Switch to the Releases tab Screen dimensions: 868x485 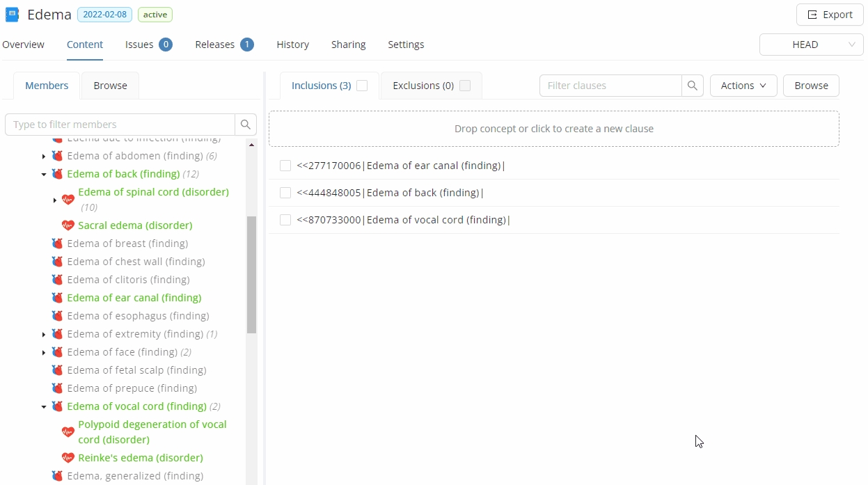223,45
